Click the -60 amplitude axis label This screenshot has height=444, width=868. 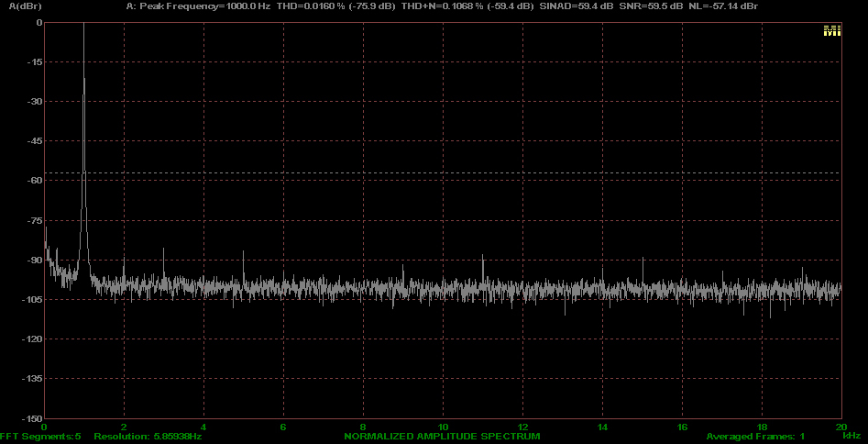click(34, 181)
